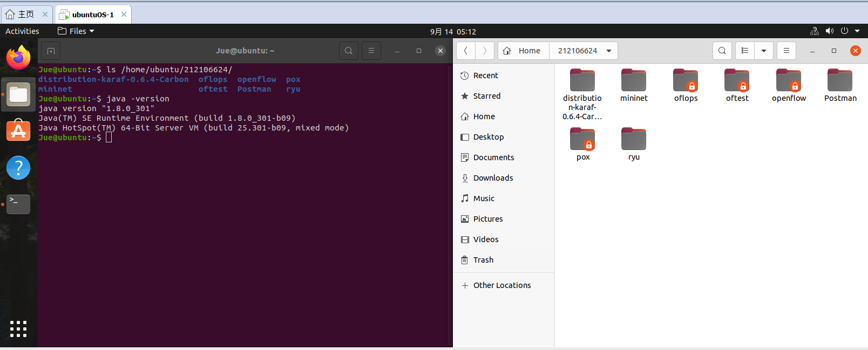Open Firefox from the dock

click(x=18, y=58)
